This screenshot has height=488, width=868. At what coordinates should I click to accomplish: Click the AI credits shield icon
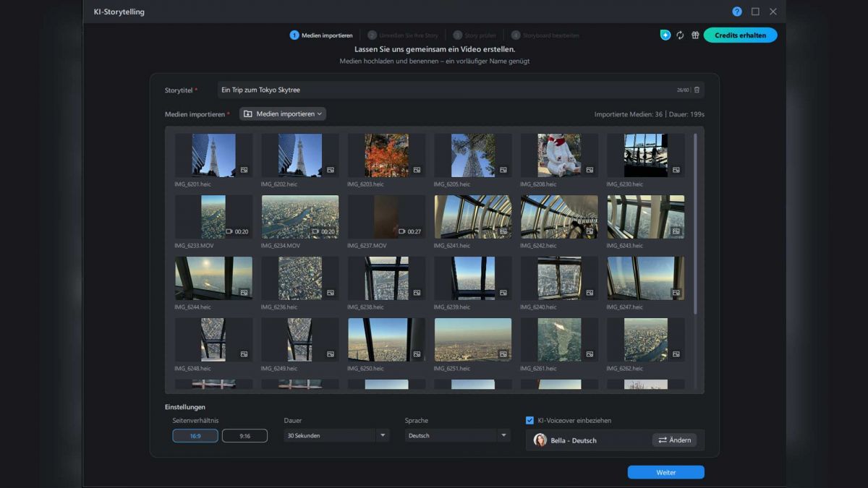coord(665,35)
